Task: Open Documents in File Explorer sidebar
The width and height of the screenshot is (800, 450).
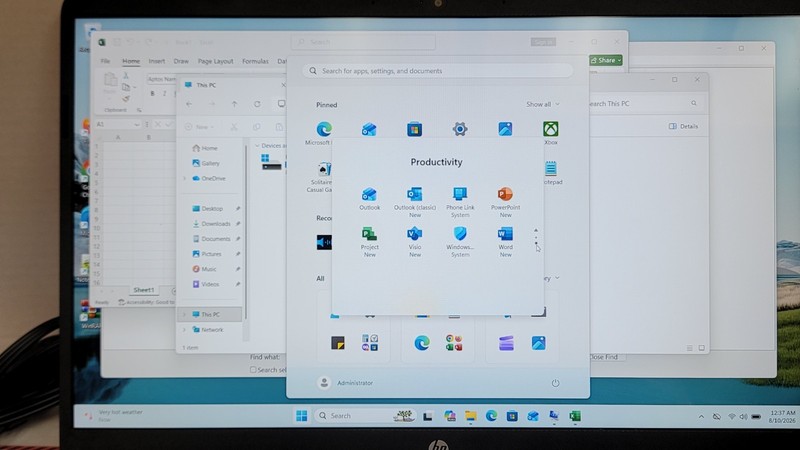Action: coord(212,239)
